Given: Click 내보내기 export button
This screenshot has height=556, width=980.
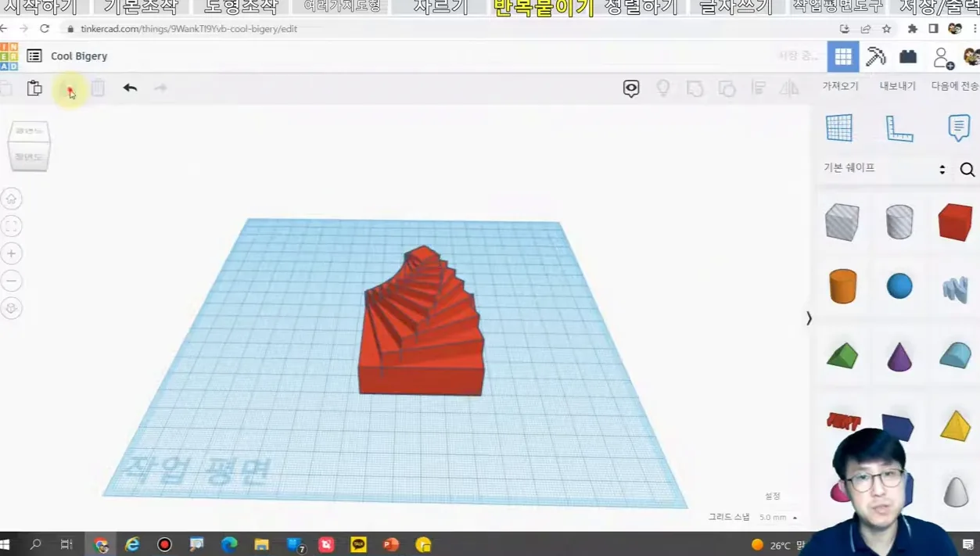Looking at the screenshot, I should [897, 86].
